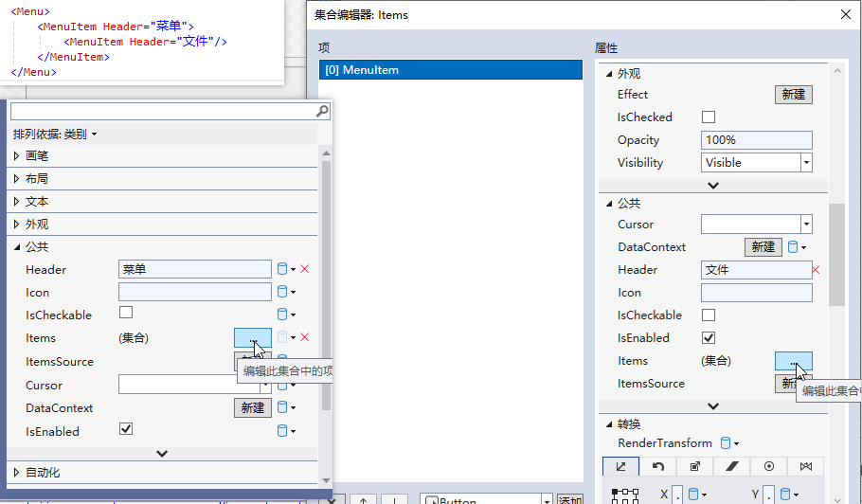Open RenderTransform property marker menu
This screenshot has width=862, height=504.
point(728,442)
